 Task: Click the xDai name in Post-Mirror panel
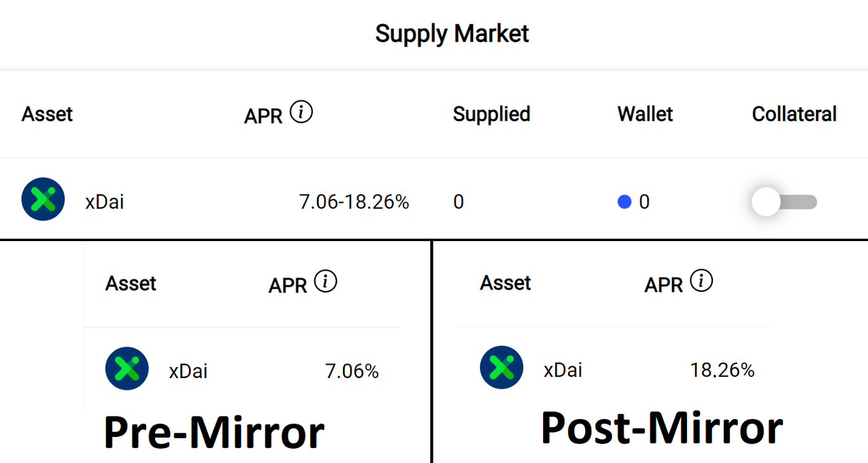tap(563, 371)
